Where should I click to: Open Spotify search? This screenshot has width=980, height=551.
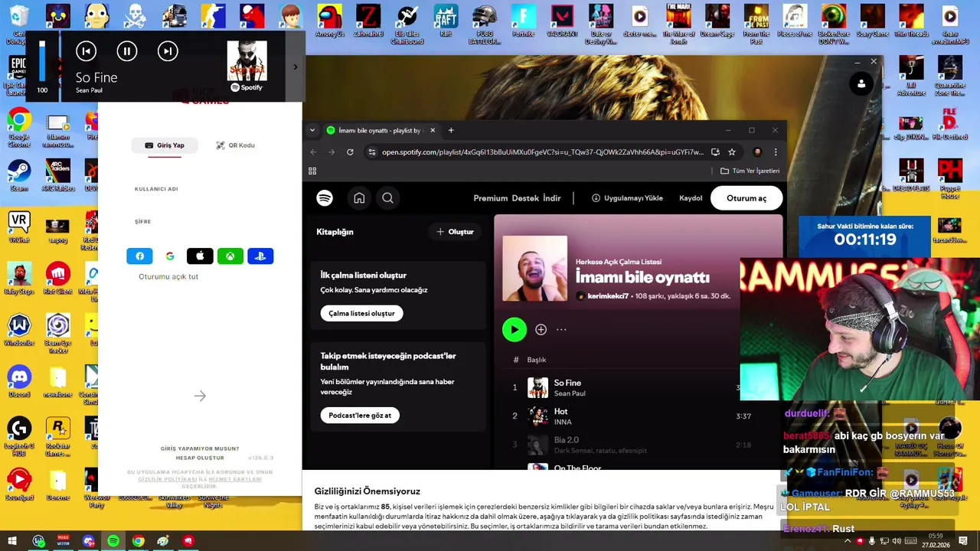pos(388,198)
